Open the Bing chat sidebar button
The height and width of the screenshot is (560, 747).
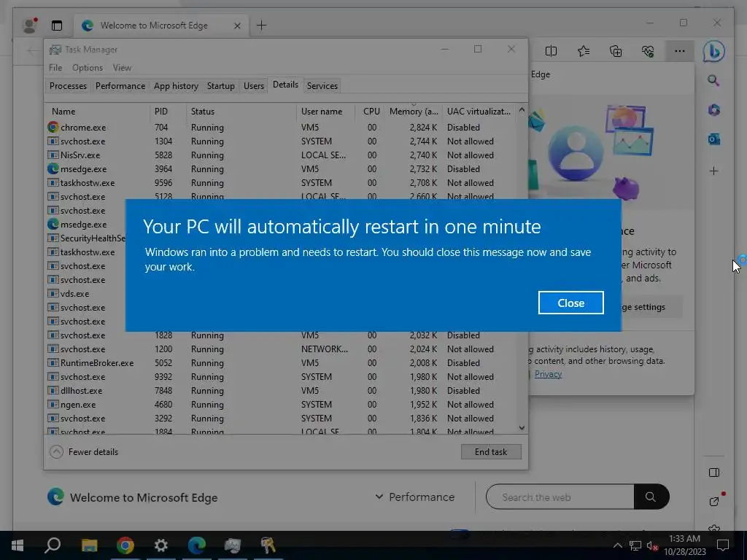click(x=713, y=52)
